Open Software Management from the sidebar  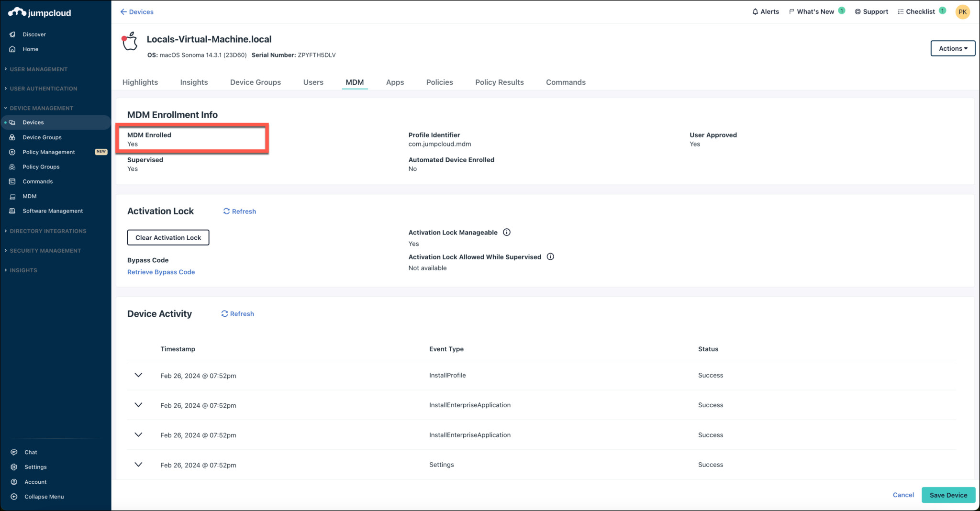coord(53,211)
